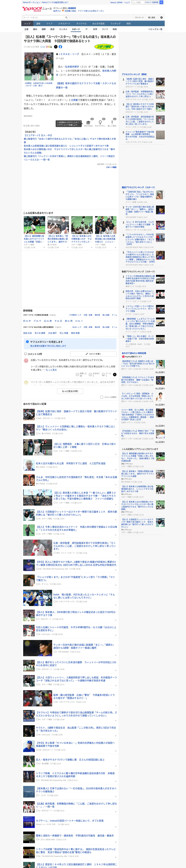Screen dimensions: 186x868
Task: Open the main article photo
Action: [x=39, y=66]
